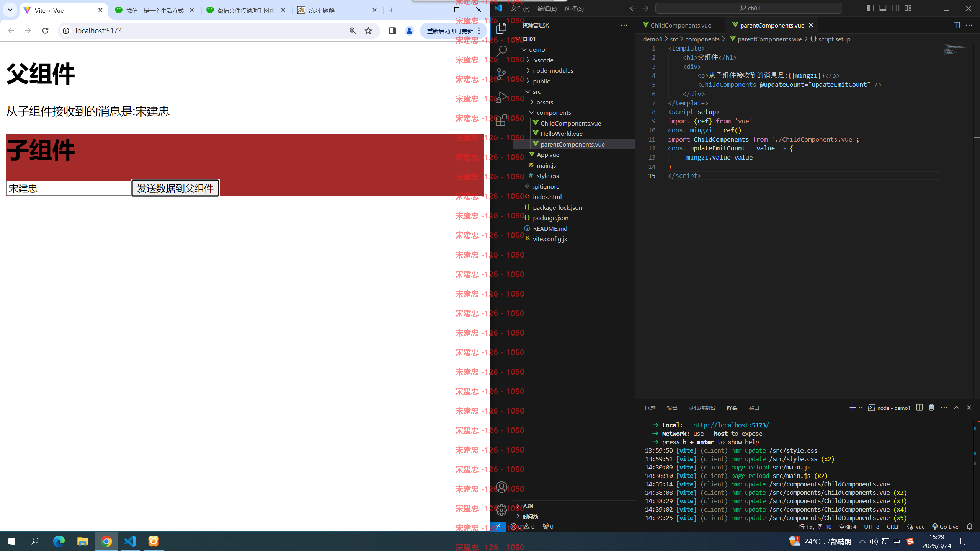This screenshot has height=551, width=980.
Task: Switch to ChildComponents.vue editor tab
Action: pos(680,25)
